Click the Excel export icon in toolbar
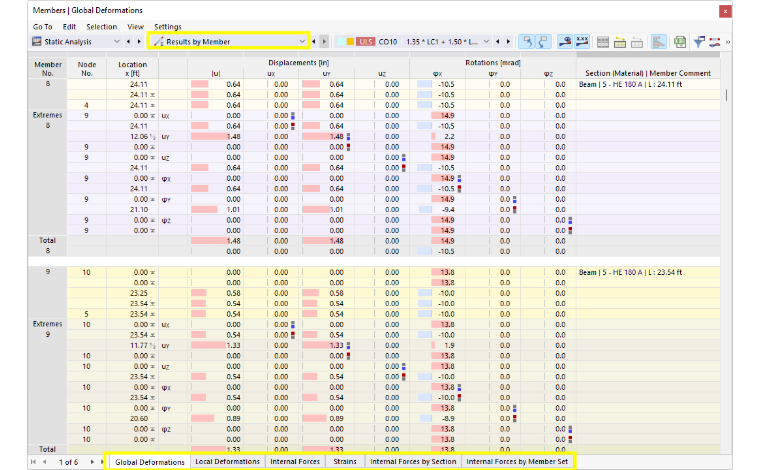760x470 pixels. click(680, 42)
